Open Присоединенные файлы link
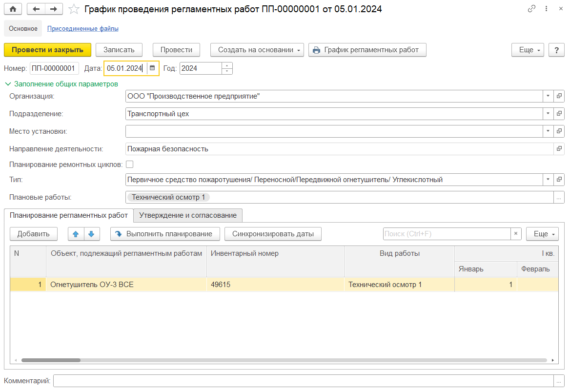The height and width of the screenshot is (392, 570). tap(82, 29)
